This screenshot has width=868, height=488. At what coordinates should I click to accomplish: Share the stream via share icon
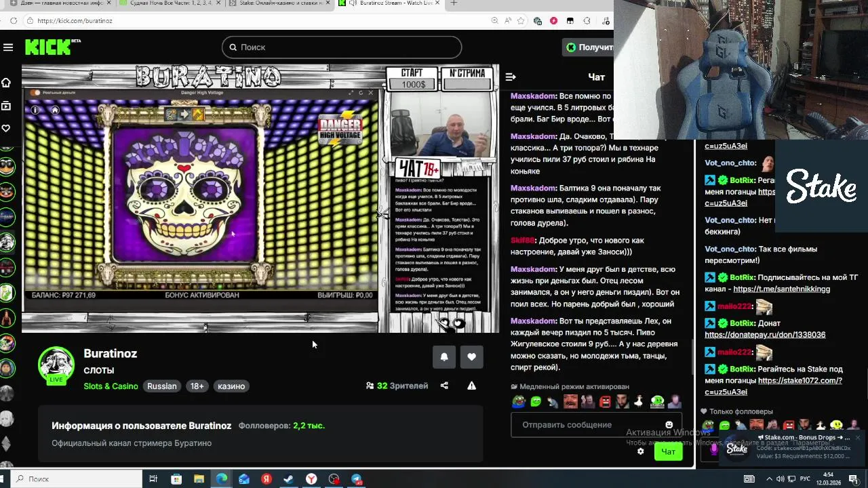[x=444, y=386]
